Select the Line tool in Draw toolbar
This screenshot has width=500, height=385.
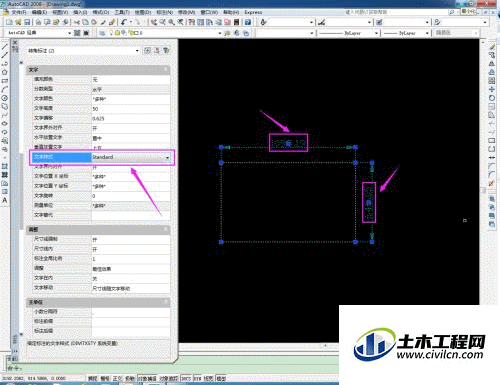pyautogui.click(x=5, y=46)
